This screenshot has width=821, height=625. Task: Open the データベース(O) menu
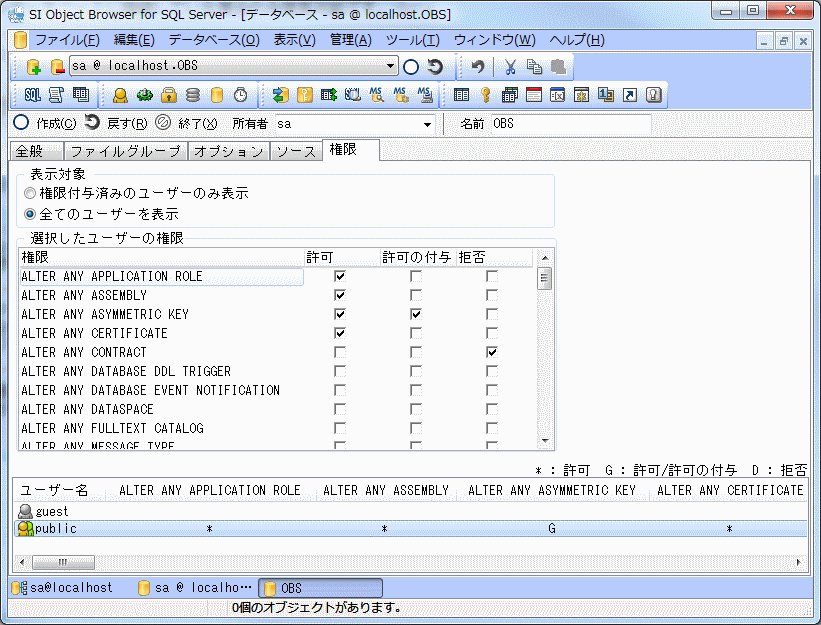(x=213, y=40)
